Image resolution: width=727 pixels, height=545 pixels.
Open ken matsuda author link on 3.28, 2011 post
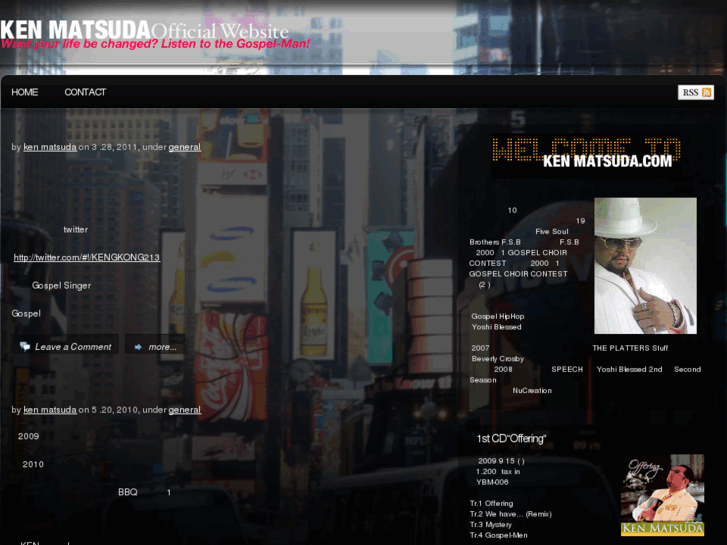point(50,147)
